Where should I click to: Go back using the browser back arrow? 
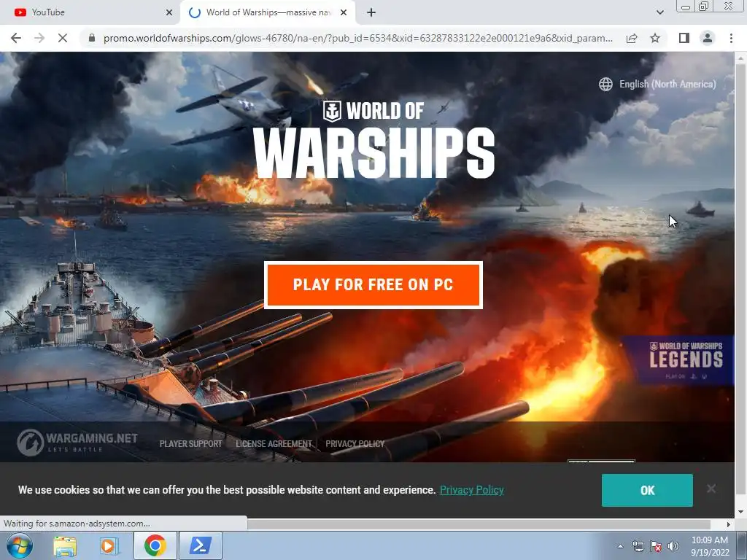tap(16, 38)
